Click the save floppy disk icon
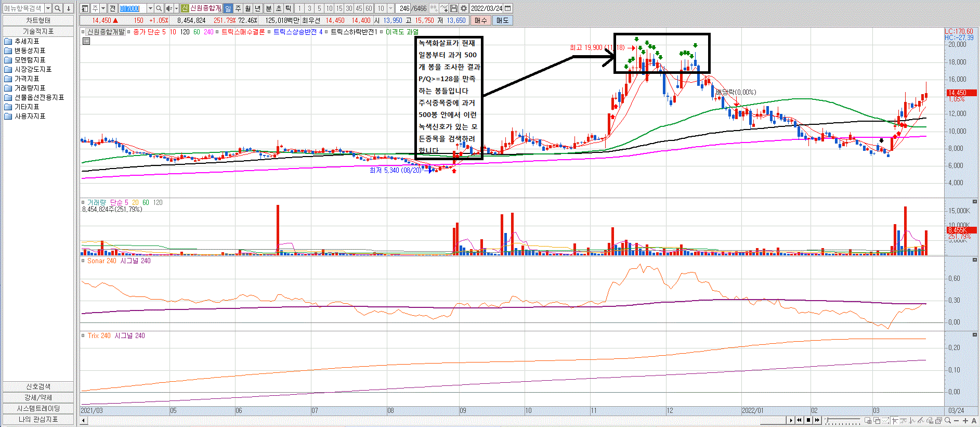This screenshot has width=980, height=427. tap(454, 8)
